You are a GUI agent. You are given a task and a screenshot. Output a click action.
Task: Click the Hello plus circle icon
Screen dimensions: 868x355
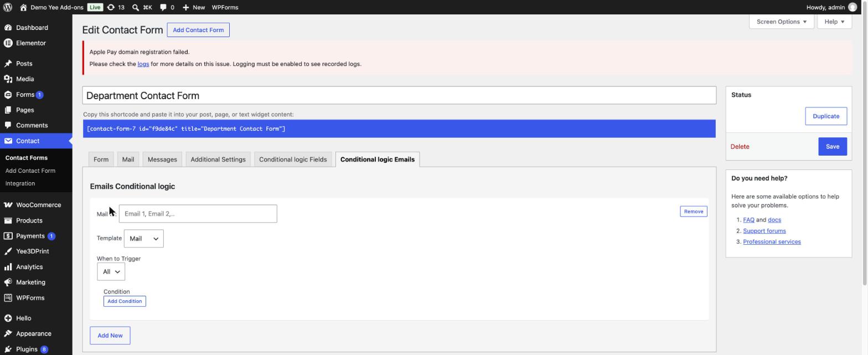[8, 318]
